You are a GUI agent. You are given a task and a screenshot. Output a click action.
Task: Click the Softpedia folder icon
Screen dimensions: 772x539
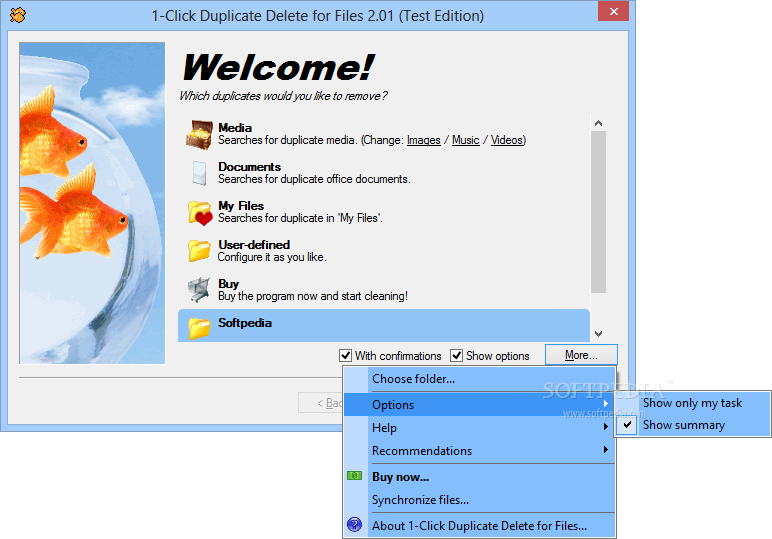pos(199,328)
